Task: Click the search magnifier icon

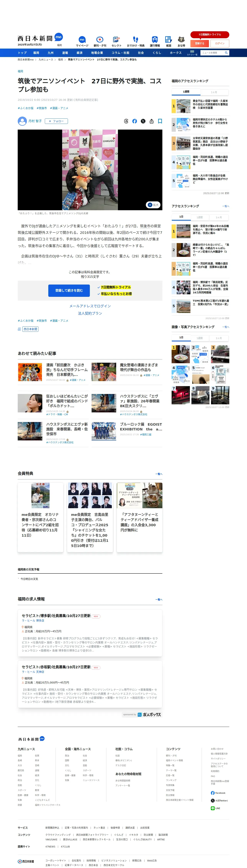Action: (x=226, y=53)
